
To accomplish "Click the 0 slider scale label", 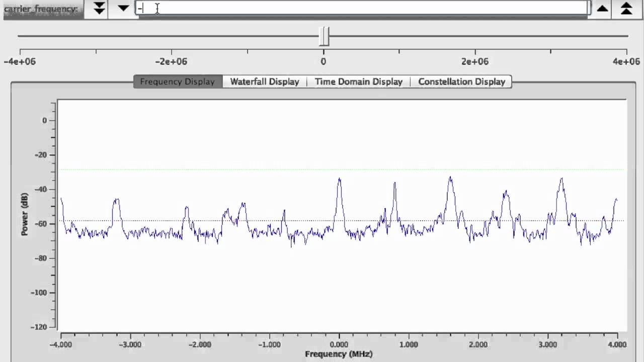I will [x=324, y=61].
